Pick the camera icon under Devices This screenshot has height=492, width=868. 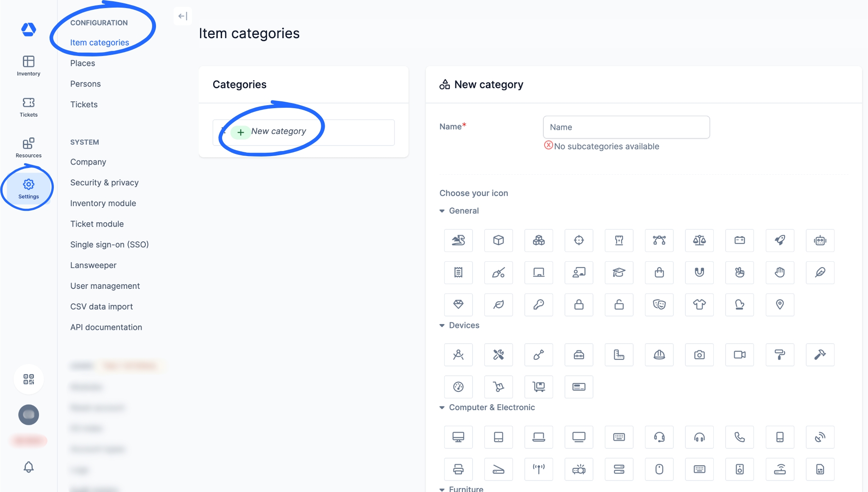click(x=699, y=355)
